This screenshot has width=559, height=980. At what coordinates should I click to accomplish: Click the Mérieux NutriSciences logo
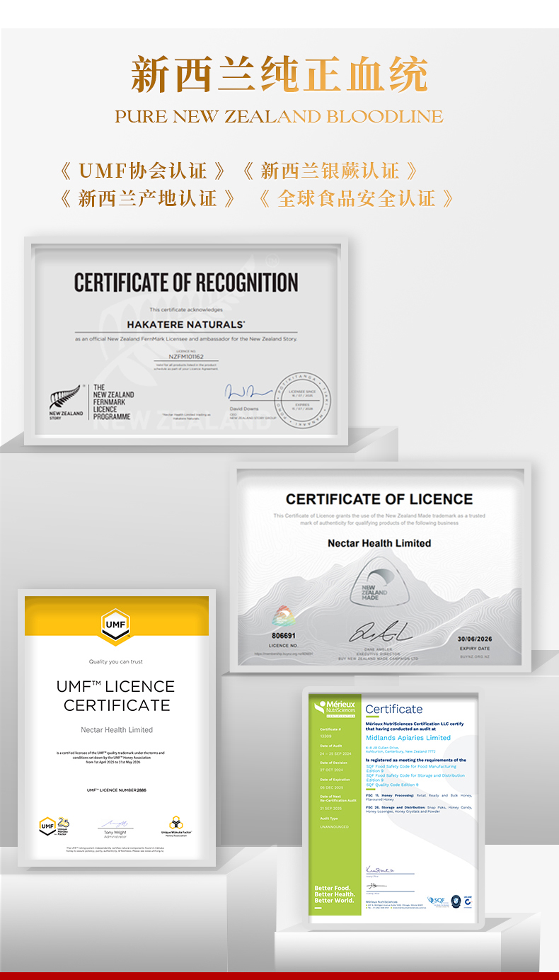pos(335,707)
